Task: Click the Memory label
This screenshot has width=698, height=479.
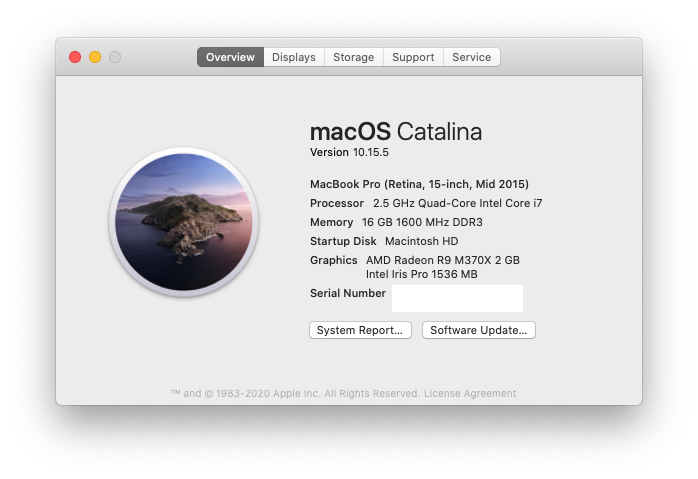Action: pos(332,222)
